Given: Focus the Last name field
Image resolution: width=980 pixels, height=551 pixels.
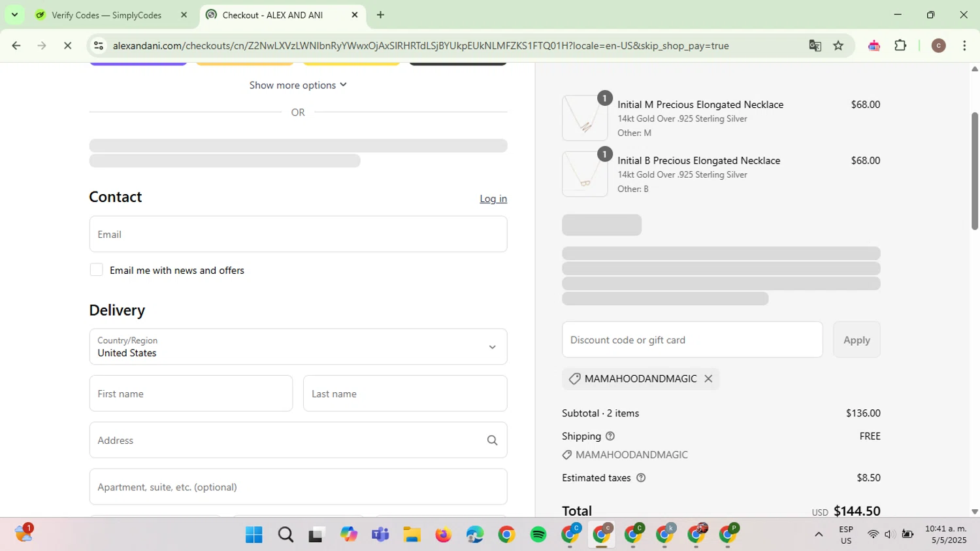Looking at the screenshot, I should click(x=405, y=393).
